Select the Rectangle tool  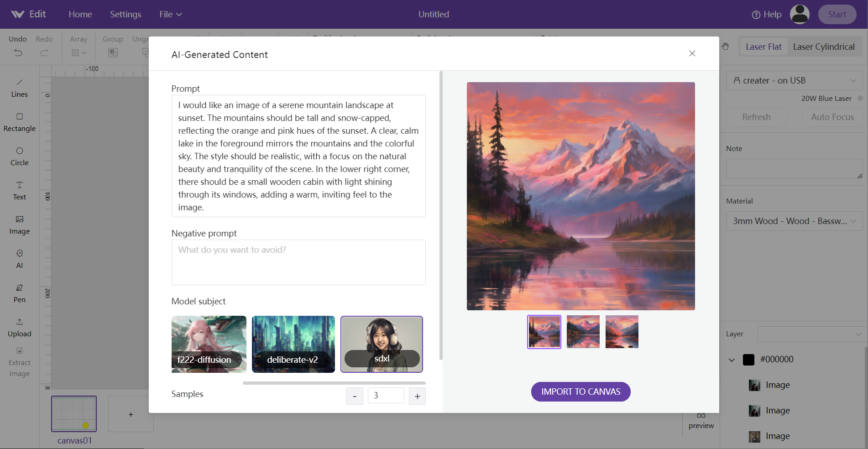19,122
